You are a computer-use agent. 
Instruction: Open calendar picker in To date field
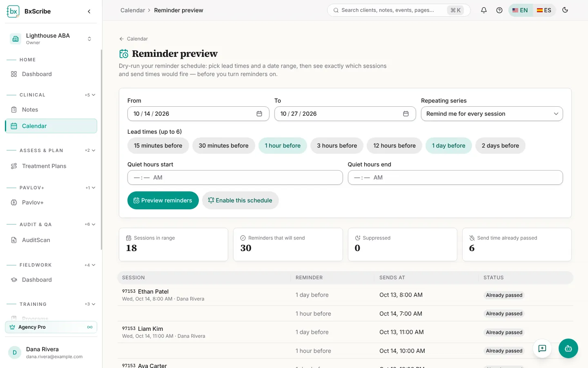click(406, 114)
